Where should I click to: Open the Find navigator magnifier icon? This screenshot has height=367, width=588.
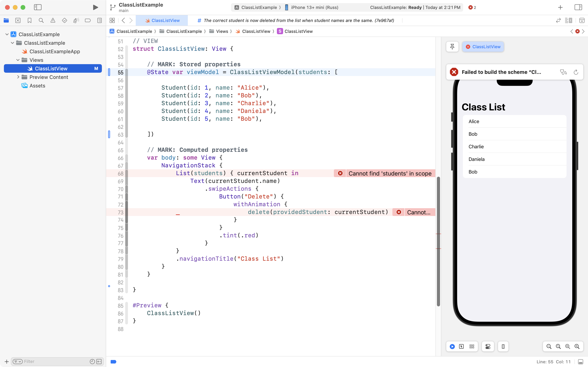41,21
